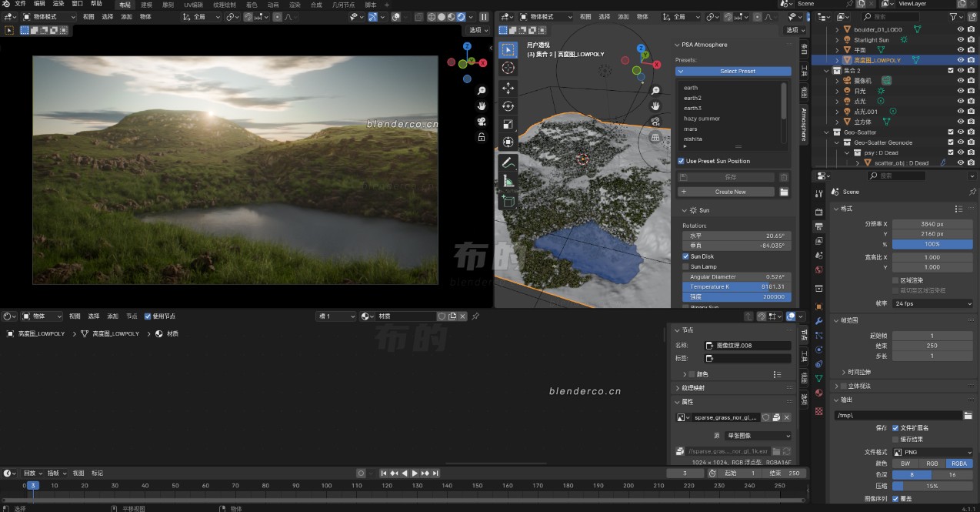Screen dimensions: 980x512
Task: Click the trash icon beside 保存
Action: pos(784,177)
